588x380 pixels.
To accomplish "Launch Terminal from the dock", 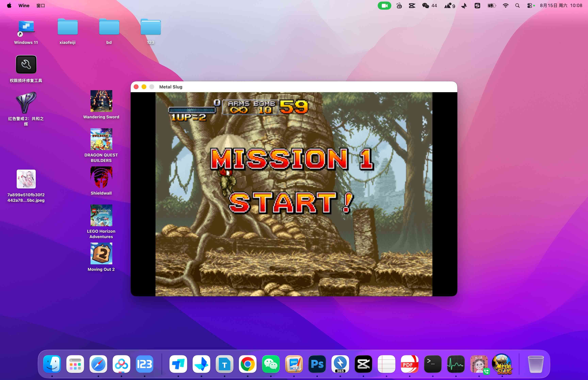I will (433, 364).
